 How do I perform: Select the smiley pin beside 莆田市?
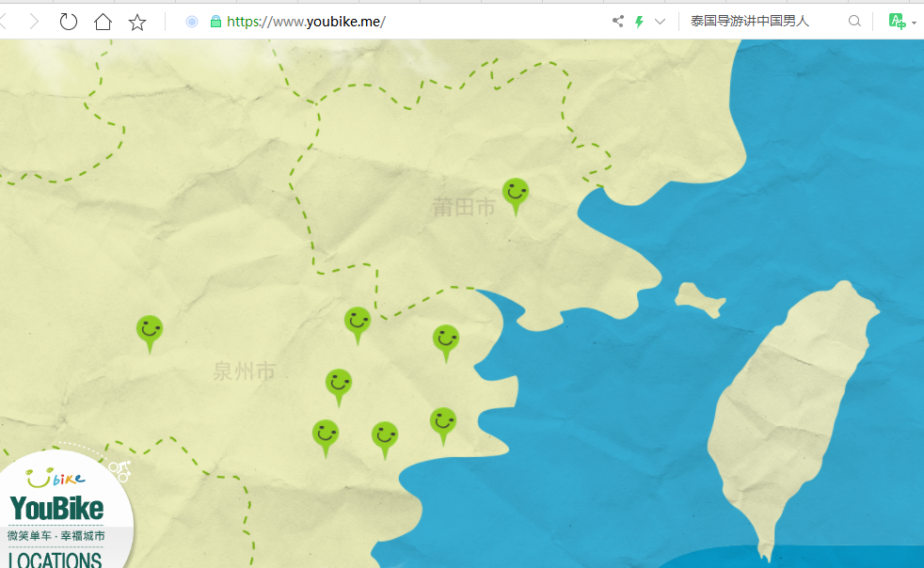coord(515,193)
